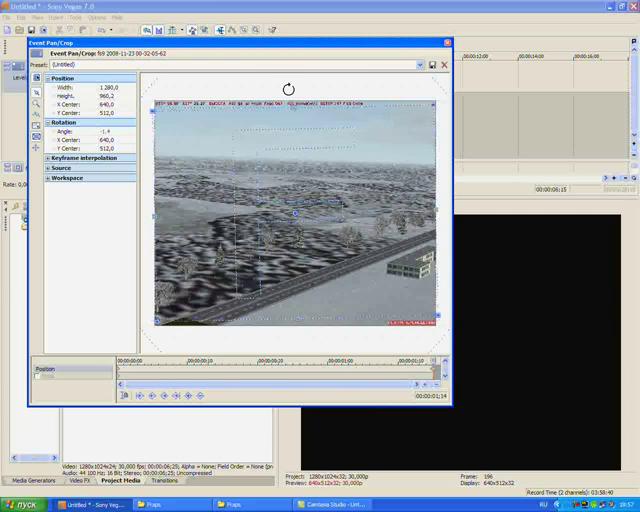Image resolution: width=640 pixels, height=512 pixels.
Task: Select the Selection Edit tool
Action: click(244, 30)
